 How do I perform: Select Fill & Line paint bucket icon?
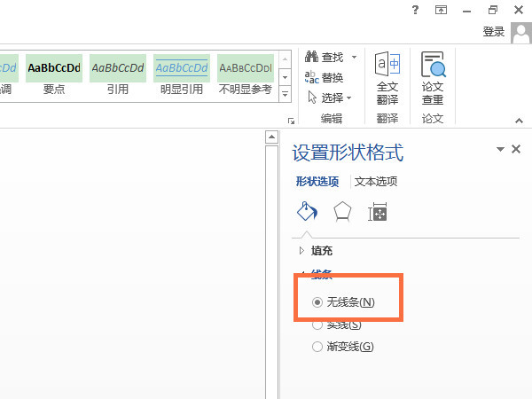[307, 211]
